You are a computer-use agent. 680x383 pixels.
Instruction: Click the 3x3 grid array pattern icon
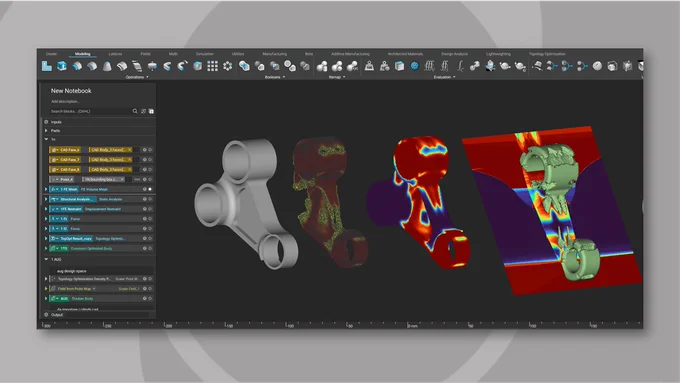(212, 66)
